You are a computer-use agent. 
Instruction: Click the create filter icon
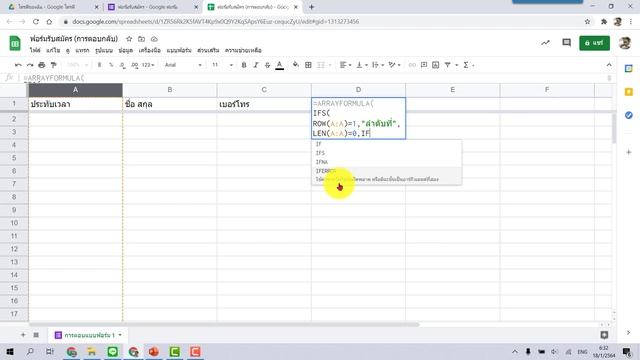click(447, 65)
